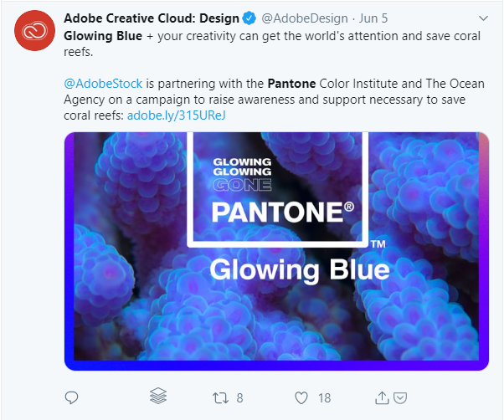Click the retweet count 8

[x=240, y=397]
